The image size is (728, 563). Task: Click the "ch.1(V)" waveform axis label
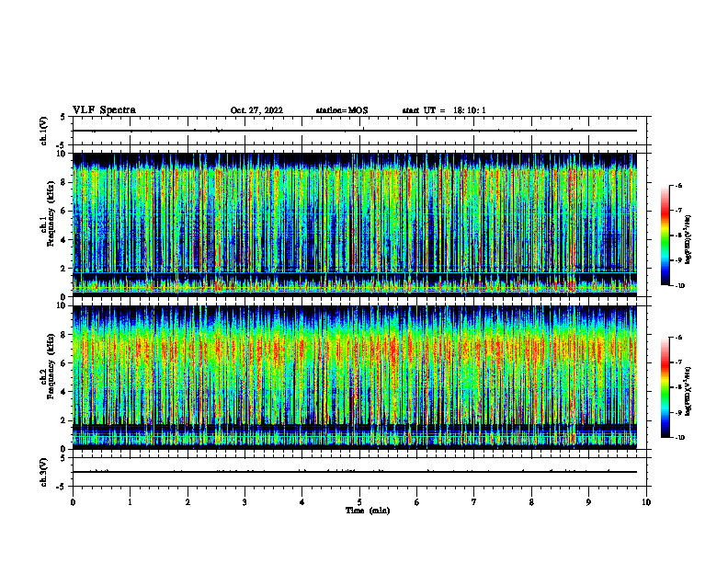tap(43, 131)
